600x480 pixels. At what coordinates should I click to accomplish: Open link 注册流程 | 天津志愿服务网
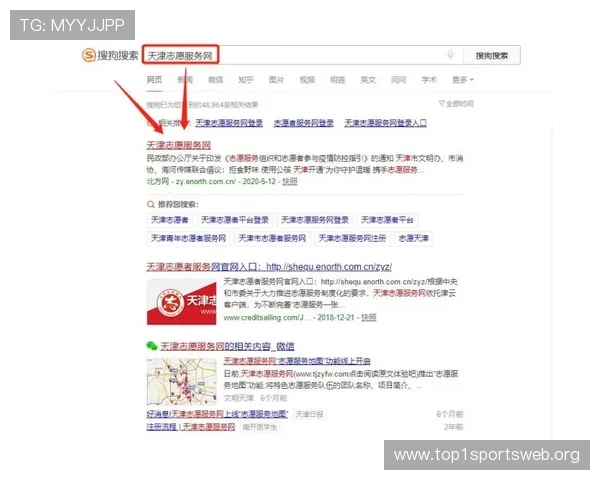click(x=191, y=427)
